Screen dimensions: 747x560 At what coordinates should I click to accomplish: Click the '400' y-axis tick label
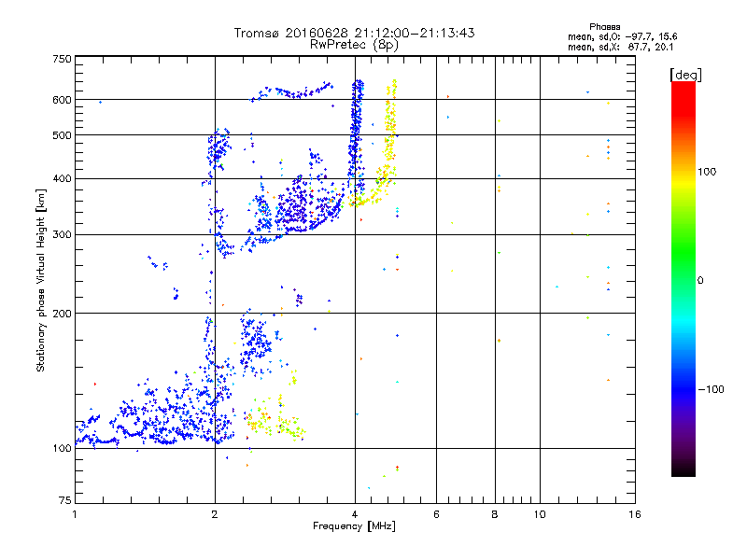point(62,179)
